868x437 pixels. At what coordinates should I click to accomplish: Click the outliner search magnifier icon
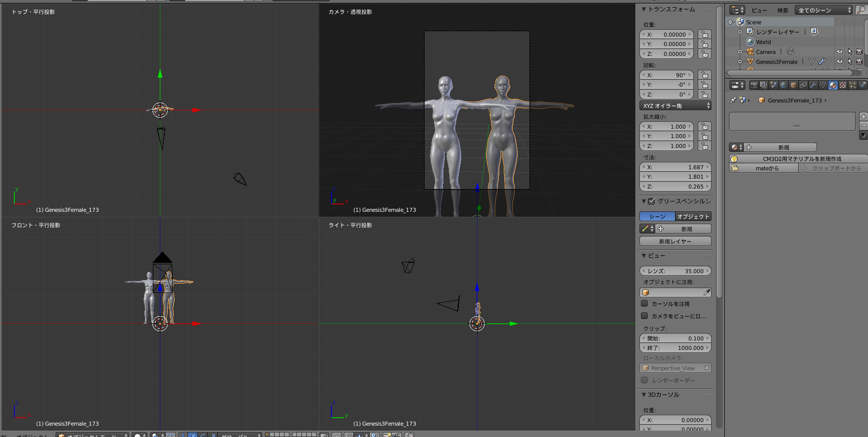tap(861, 10)
